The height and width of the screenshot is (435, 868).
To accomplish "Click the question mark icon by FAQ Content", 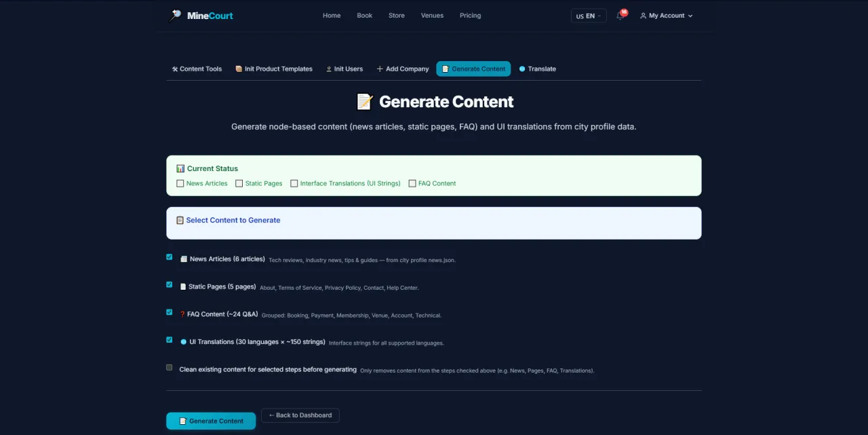I will pos(182,314).
